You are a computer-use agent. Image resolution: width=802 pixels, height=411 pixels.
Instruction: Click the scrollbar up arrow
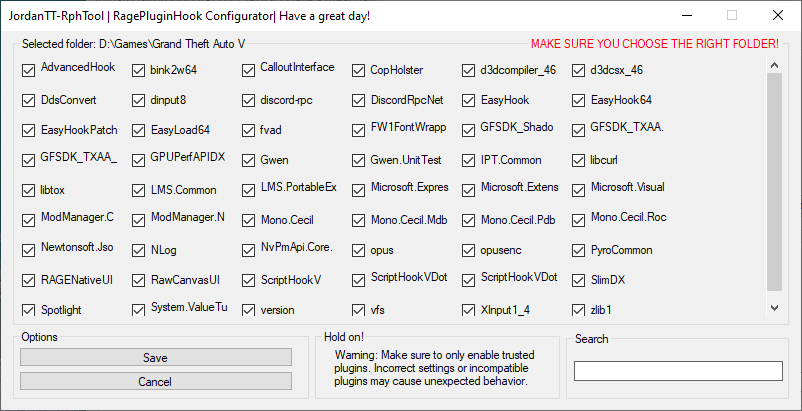[773, 64]
